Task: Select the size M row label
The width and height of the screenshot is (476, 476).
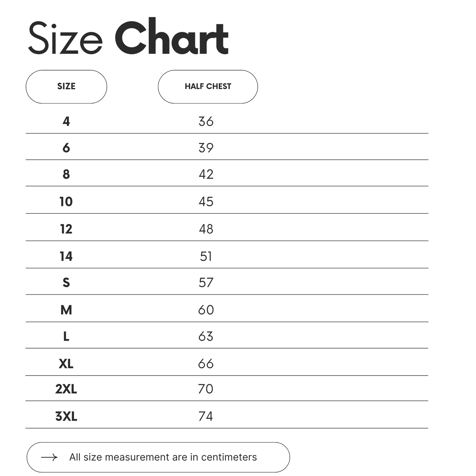Action: [x=66, y=310]
